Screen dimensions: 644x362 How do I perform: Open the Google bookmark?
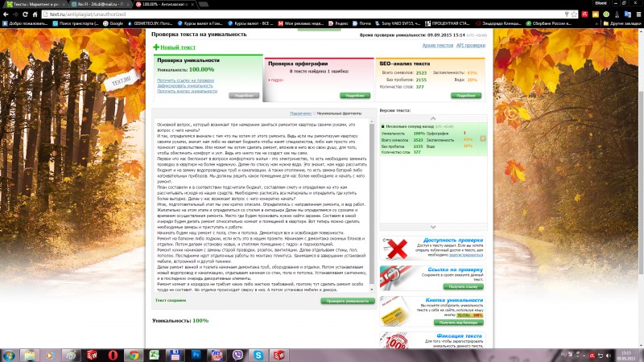[113, 23]
